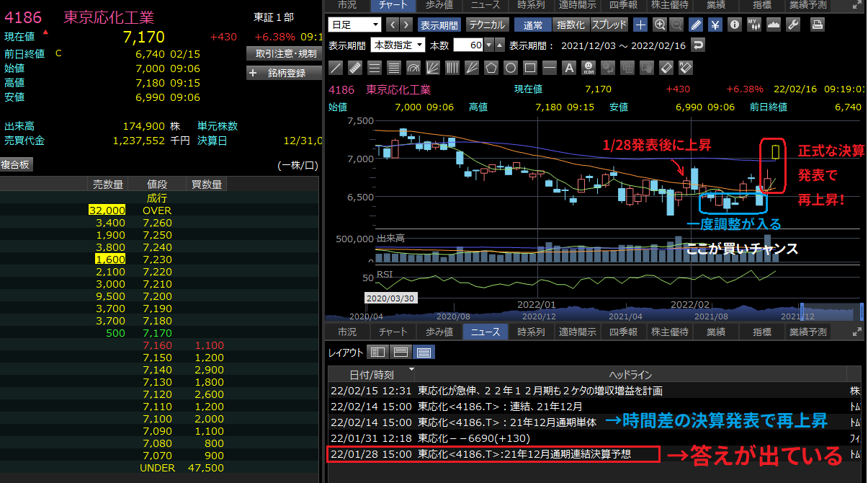Switch news layout to full list view

click(424, 352)
